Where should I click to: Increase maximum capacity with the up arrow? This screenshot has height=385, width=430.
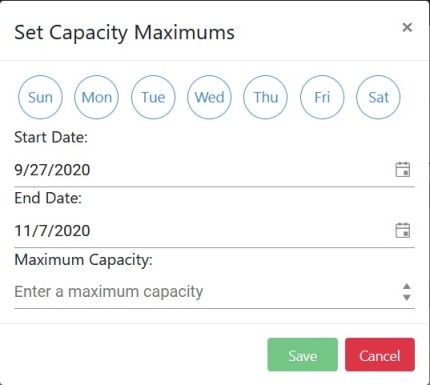click(406, 286)
